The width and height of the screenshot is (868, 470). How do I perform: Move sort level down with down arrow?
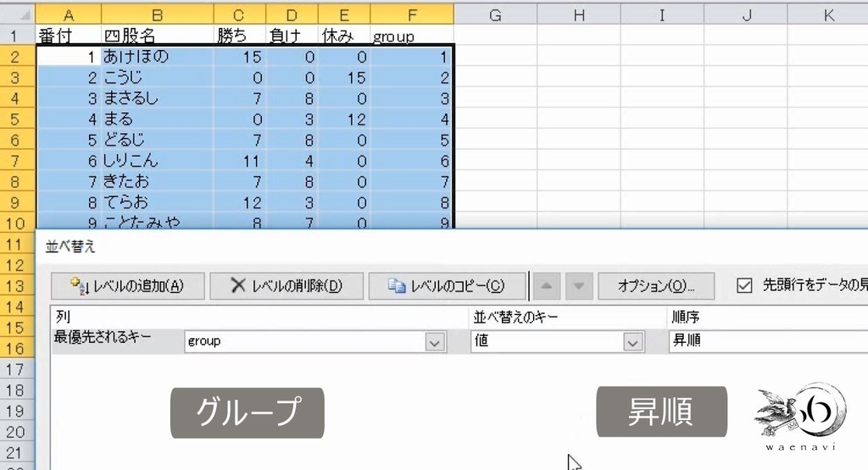(579, 286)
